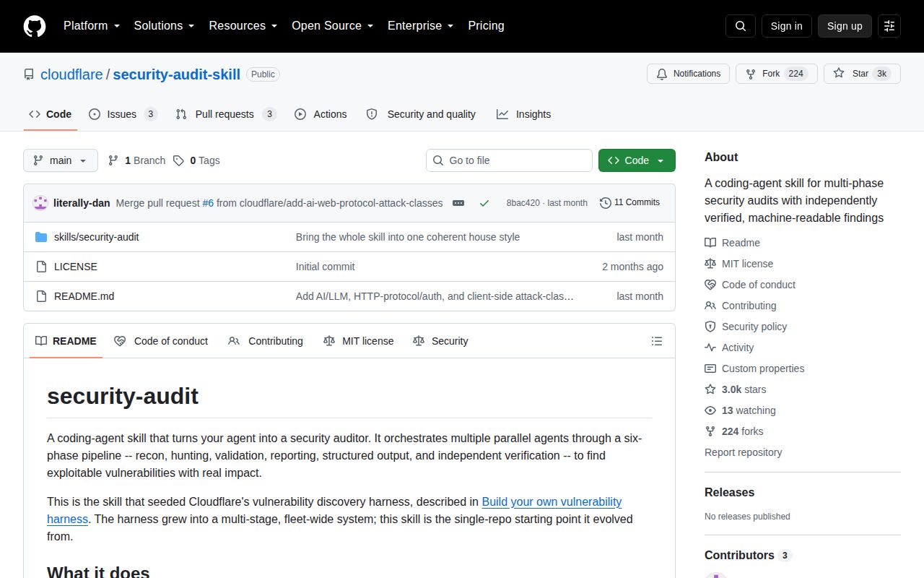Click the eye icon beside 13 watching
This screenshot has width=924, height=578.
tap(710, 410)
